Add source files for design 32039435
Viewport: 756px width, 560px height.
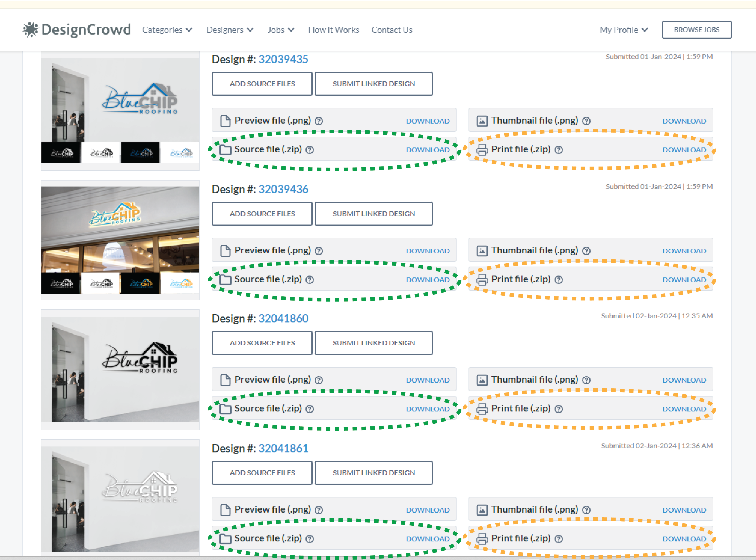coord(262,84)
